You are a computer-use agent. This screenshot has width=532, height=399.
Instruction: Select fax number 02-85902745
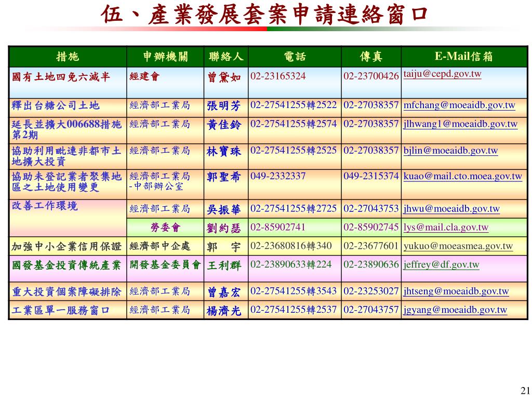click(371, 227)
